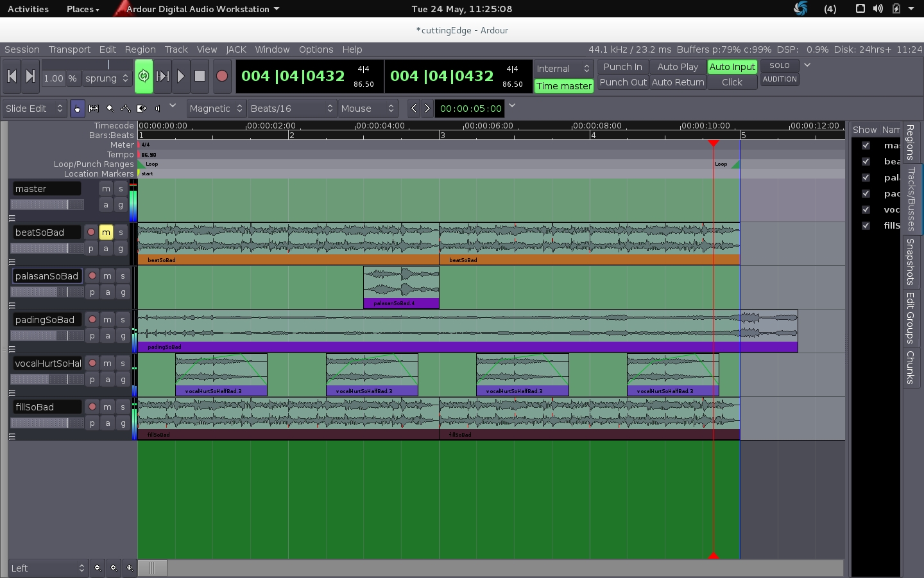Go to session start button
The width and height of the screenshot is (924, 578).
pos(12,76)
